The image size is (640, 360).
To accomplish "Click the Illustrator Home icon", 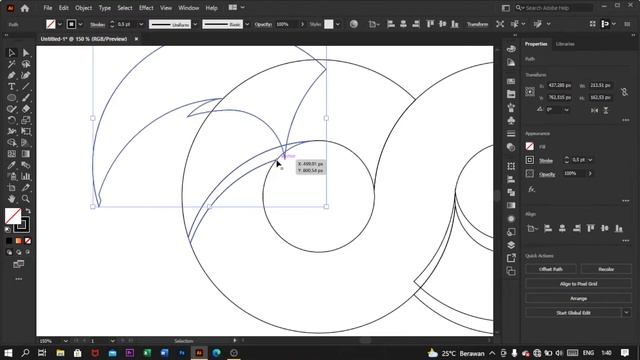I will (x=25, y=8).
